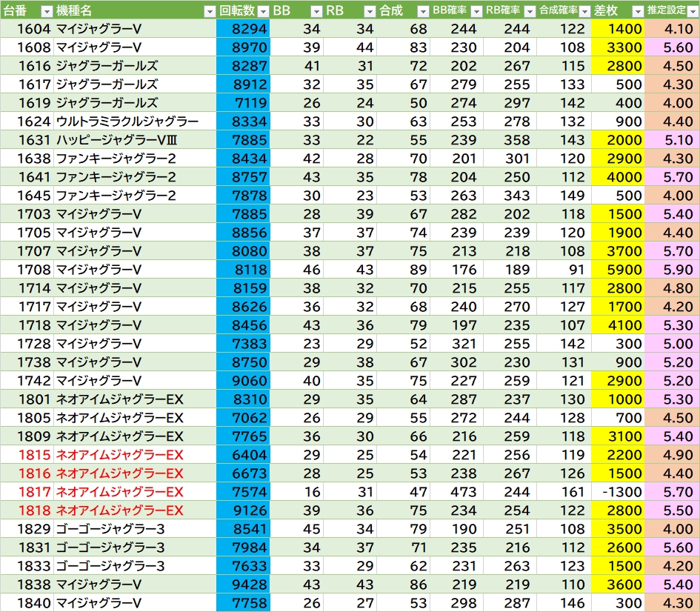Open the RB確率 filter dropdown
700x612 pixels.
click(530, 11)
